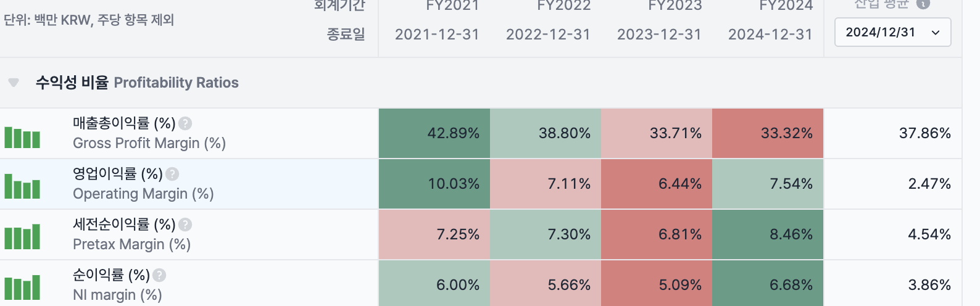The height and width of the screenshot is (306, 980).
Task: Open help icon beside 세전순이익률 (%)
Action: point(185,225)
